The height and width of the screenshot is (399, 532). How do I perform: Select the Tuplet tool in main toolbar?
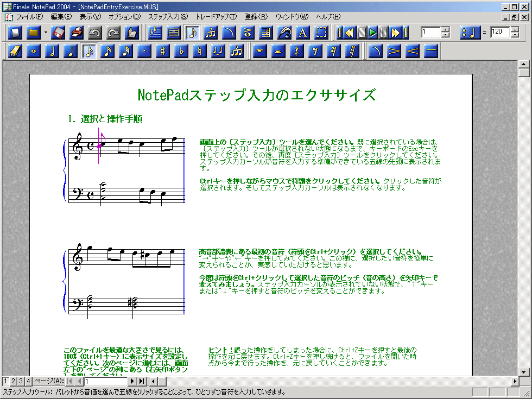(x=211, y=33)
